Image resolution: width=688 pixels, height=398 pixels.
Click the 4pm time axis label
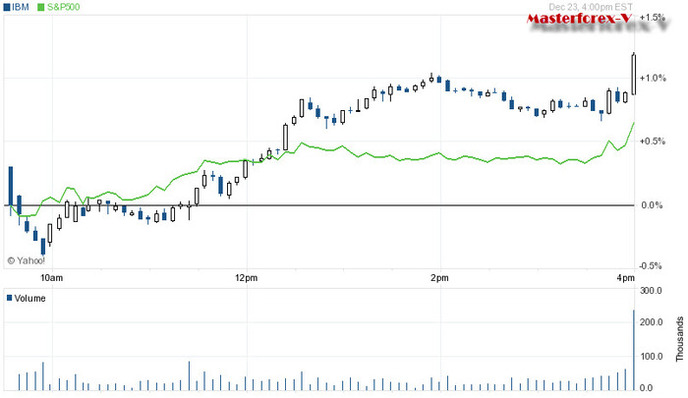point(625,278)
